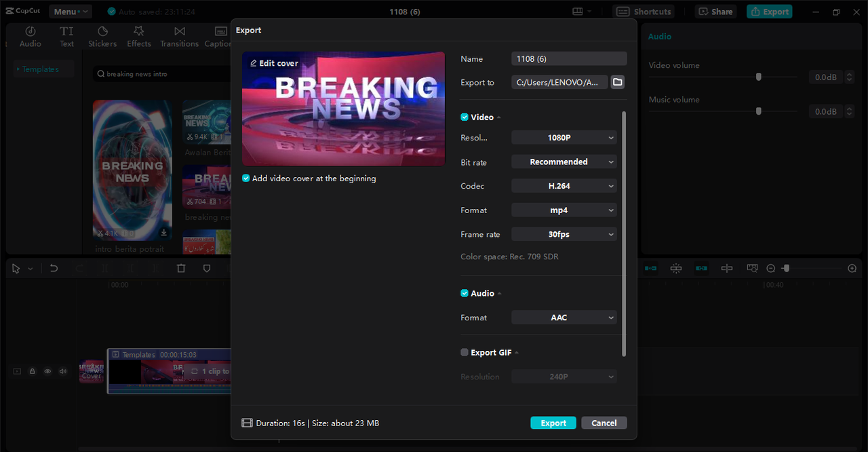Screen dimensions: 868x452
Task: Open the Transitions tab
Action: (179, 37)
